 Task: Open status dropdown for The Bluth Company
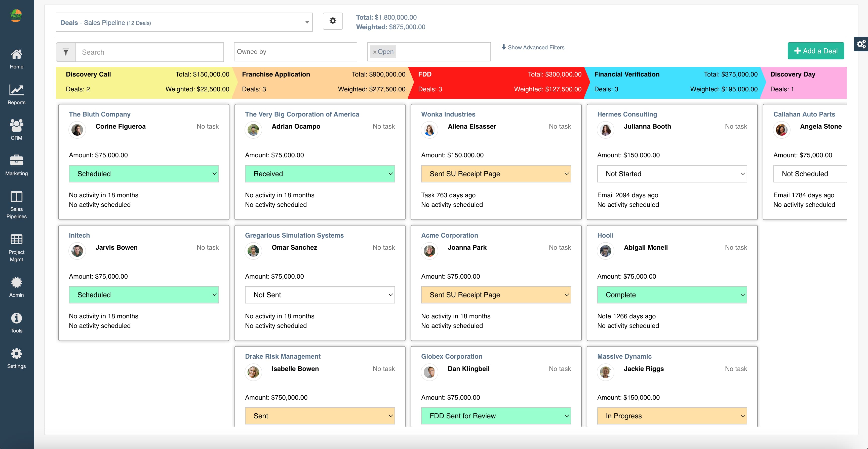click(x=144, y=174)
